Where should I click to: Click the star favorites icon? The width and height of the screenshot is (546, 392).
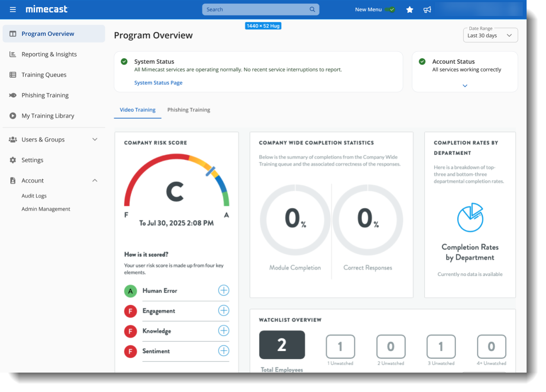[x=410, y=9]
